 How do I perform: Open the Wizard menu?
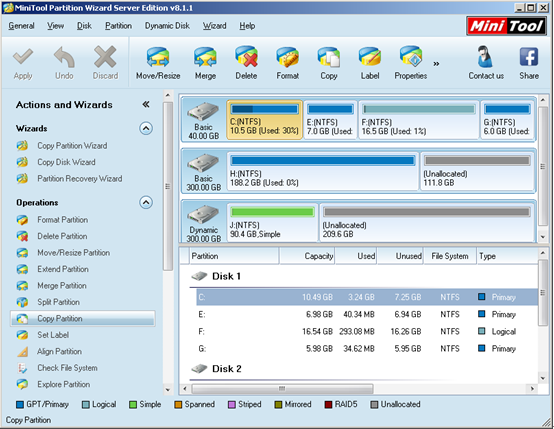(x=214, y=26)
